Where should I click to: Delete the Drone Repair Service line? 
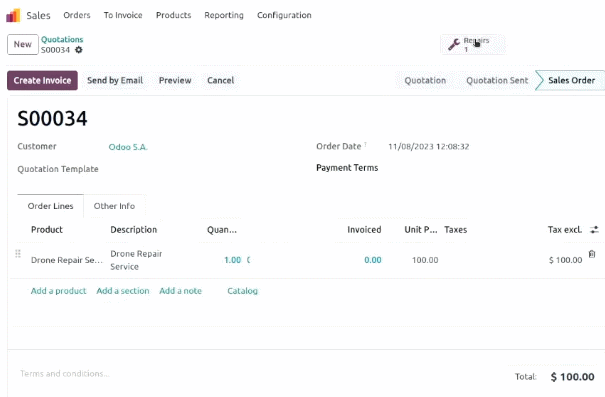pyautogui.click(x=592, y=254)
